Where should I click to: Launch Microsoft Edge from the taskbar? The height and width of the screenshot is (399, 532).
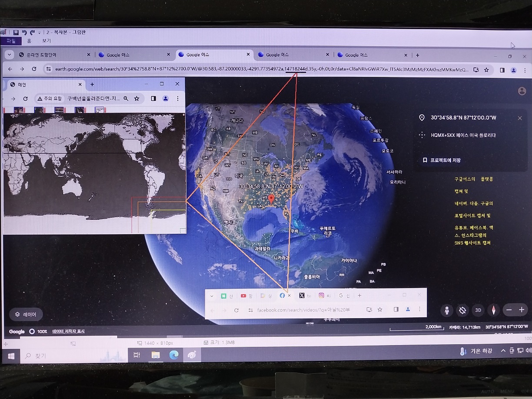pyautogui.click(x=174, y=355)
